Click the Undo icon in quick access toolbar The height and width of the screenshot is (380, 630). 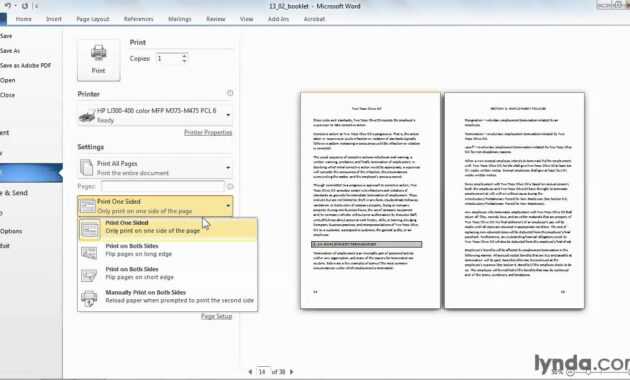(8, 6)
